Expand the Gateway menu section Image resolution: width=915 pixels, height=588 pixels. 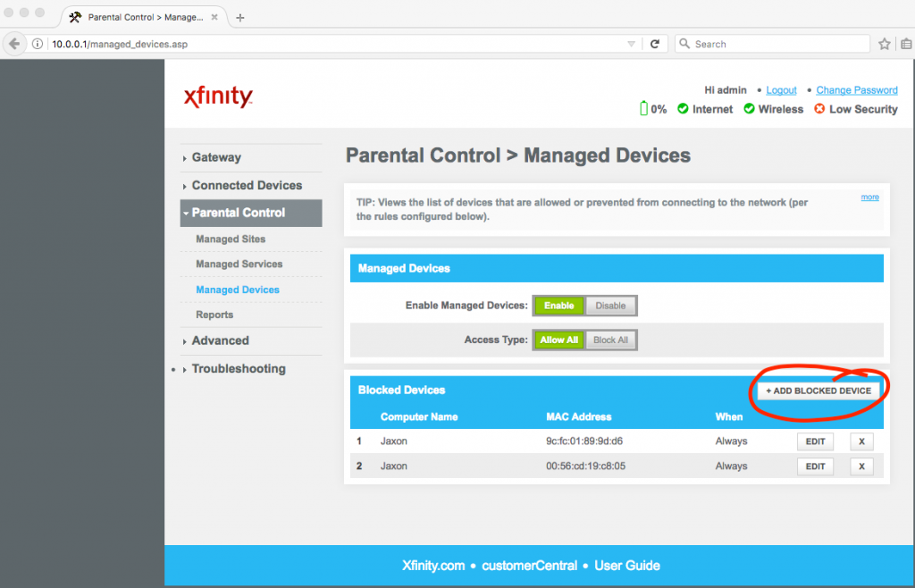click(x=216, y=157)
